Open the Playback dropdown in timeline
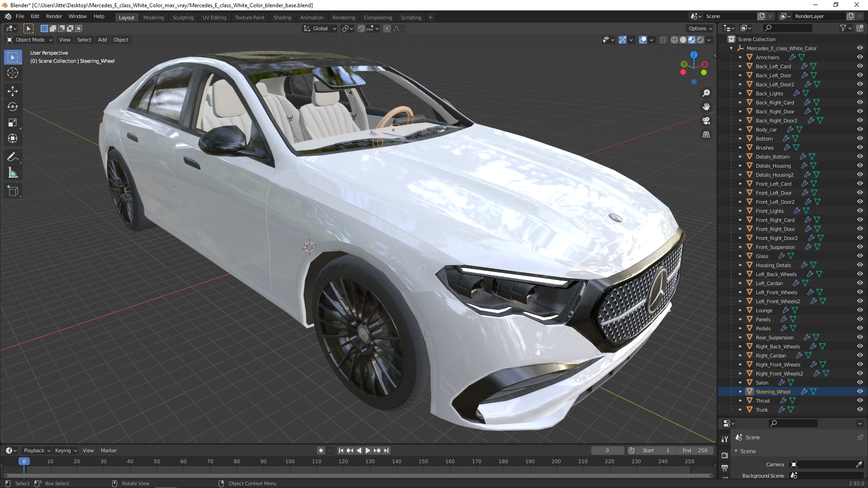The width and height of the screenshot is (868, 488). (x=37, y=450)
